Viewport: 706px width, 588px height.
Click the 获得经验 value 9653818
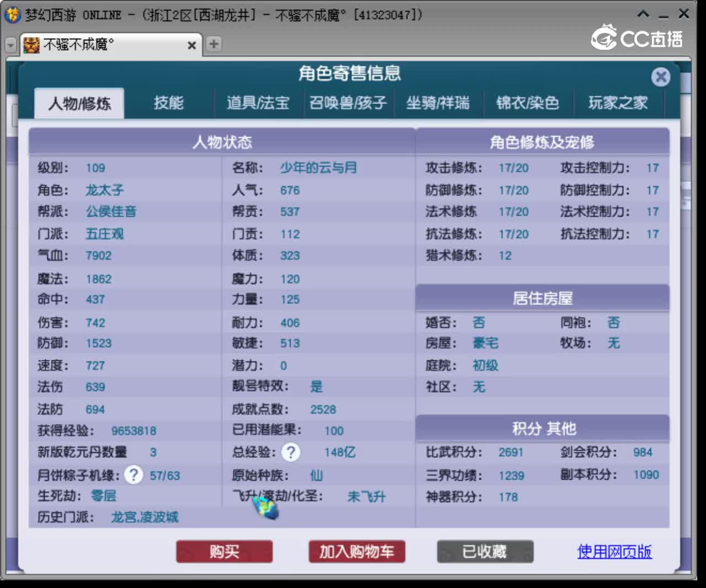(x=133, y=431)
